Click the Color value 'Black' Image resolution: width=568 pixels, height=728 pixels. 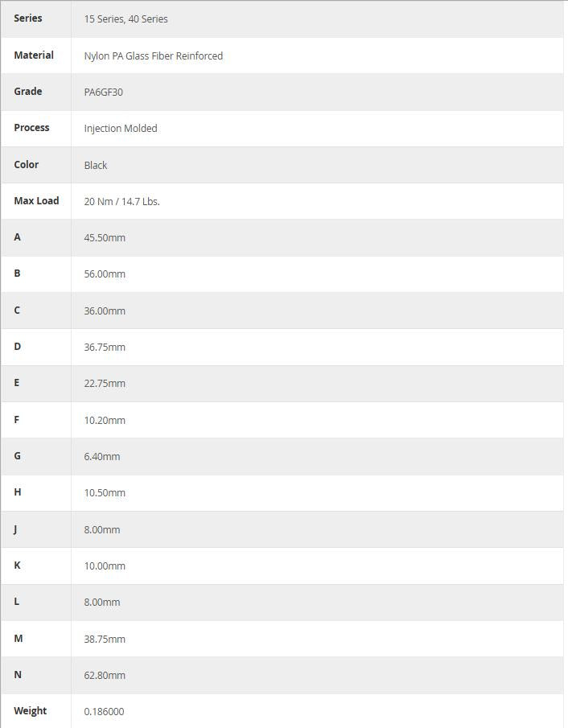pos(96,165)
